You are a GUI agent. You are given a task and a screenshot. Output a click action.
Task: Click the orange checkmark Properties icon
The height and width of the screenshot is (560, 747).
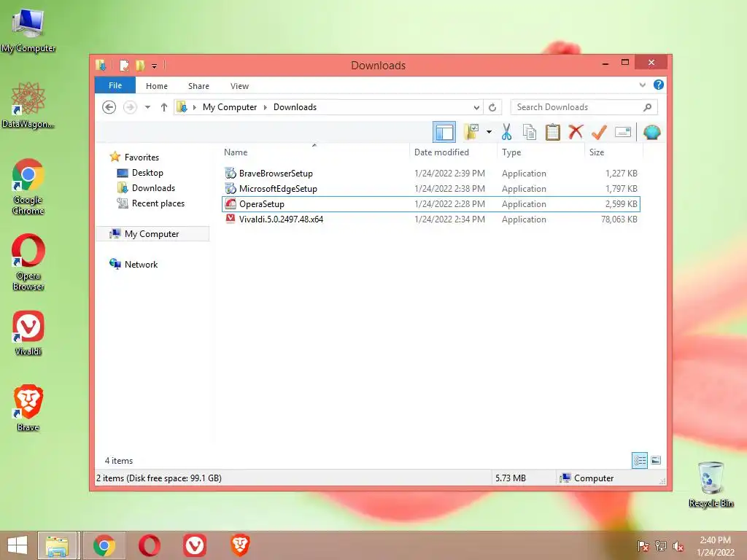(x=599, y=132)
